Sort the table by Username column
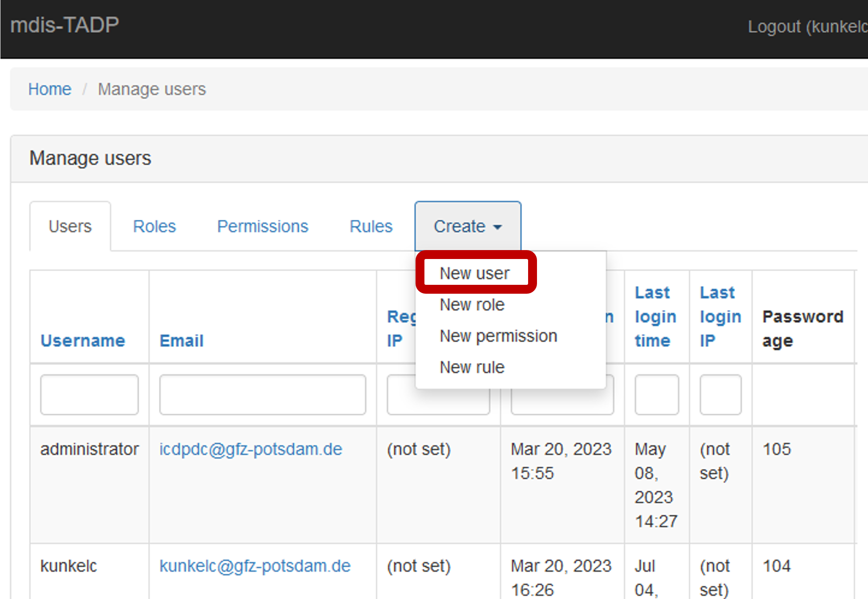868x599 pixels. [x=82, y=340]
